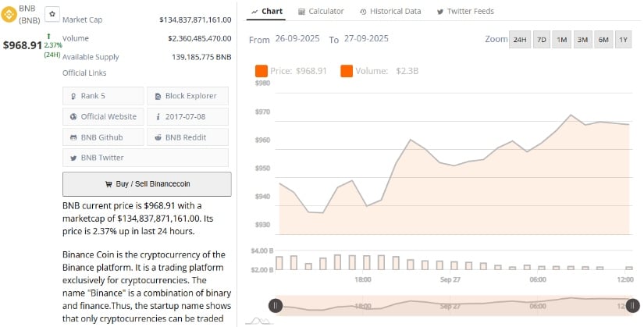Click the shopping cart icon on Buy button
The image size is (644, 327).
coord(109,184)
